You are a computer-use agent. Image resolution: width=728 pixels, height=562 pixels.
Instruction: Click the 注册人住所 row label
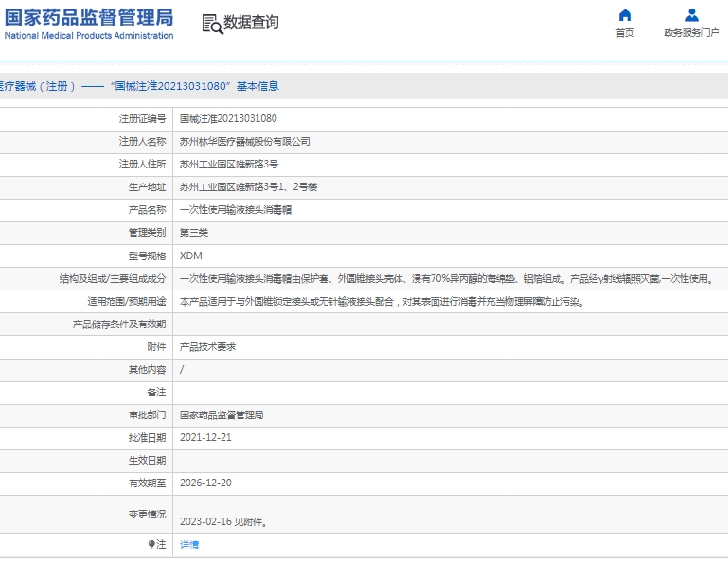(x=143, y=165)
